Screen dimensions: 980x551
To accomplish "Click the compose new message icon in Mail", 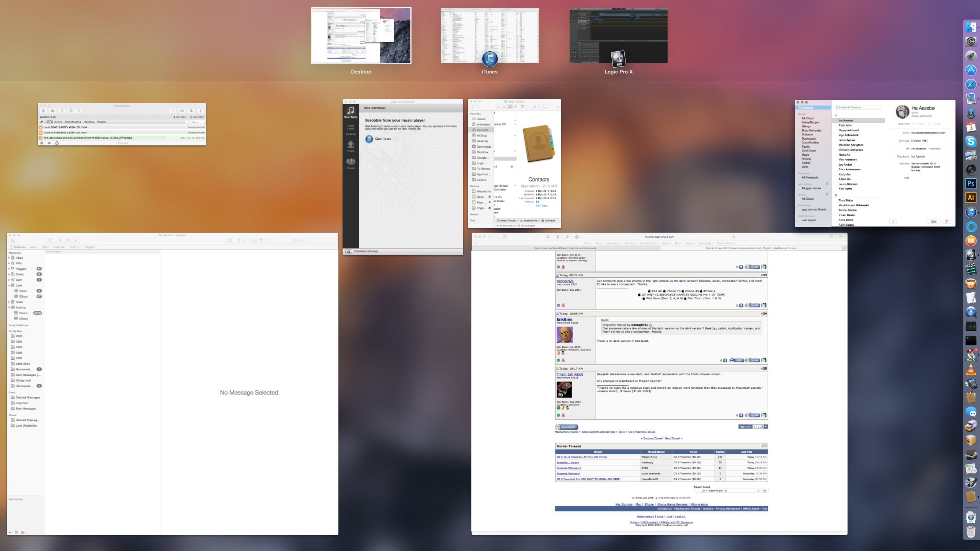I will pos(50,240).
